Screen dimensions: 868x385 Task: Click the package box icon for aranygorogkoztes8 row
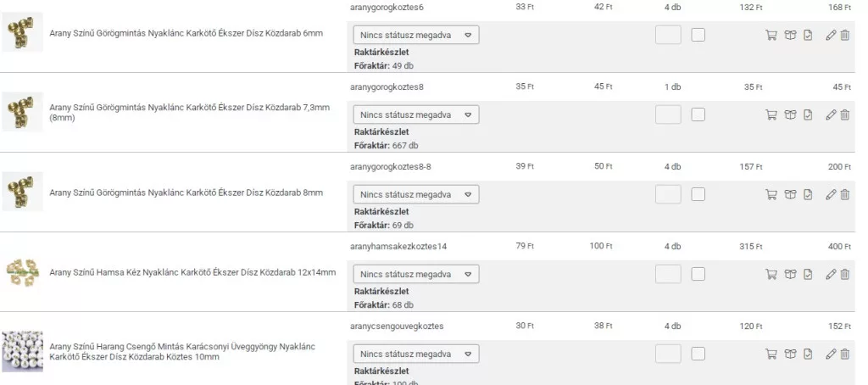point(790,114)
